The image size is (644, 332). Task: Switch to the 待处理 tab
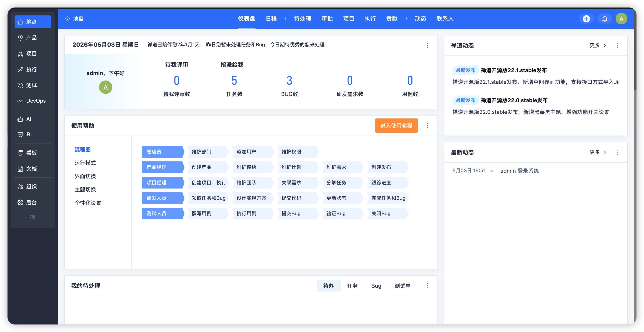(302, 19)
